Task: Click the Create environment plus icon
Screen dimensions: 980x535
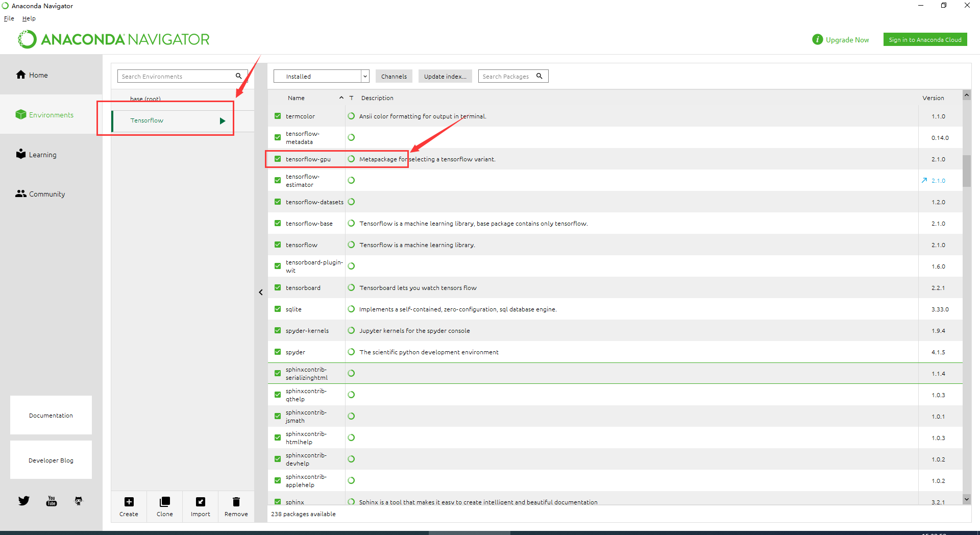Action: [x=129, y=502]
